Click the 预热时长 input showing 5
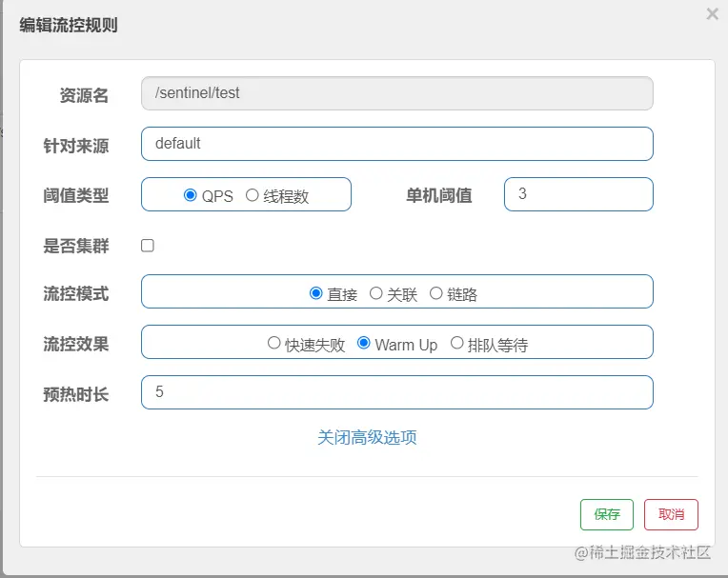This screenshot has height=578, width=728. point(397,392)
